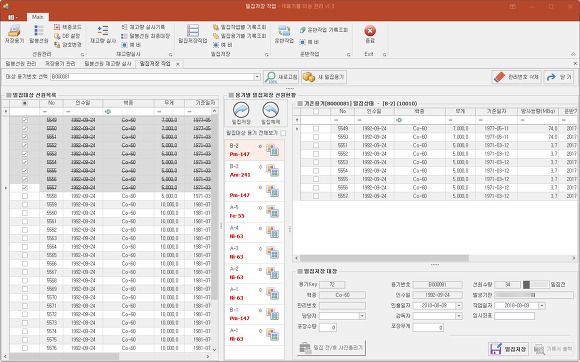
Task: Switch to the 밀봉선원 재고량 실사 tab
Action: 108,64
